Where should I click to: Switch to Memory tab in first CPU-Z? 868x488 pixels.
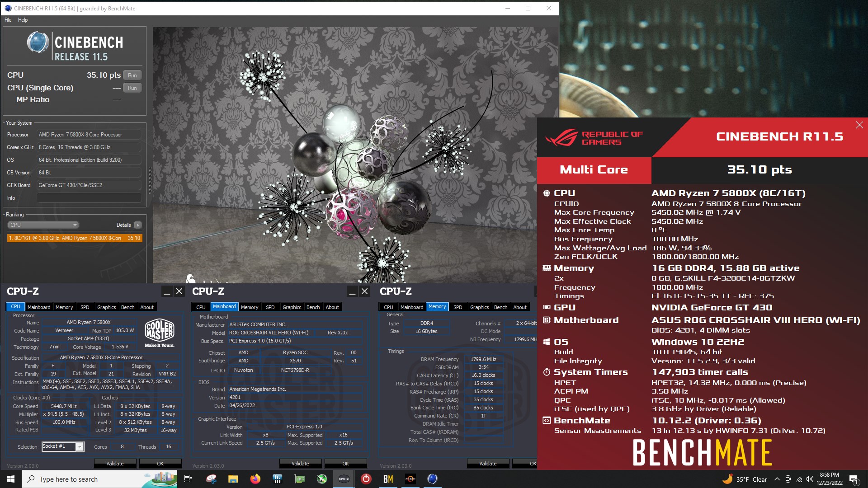64,307
